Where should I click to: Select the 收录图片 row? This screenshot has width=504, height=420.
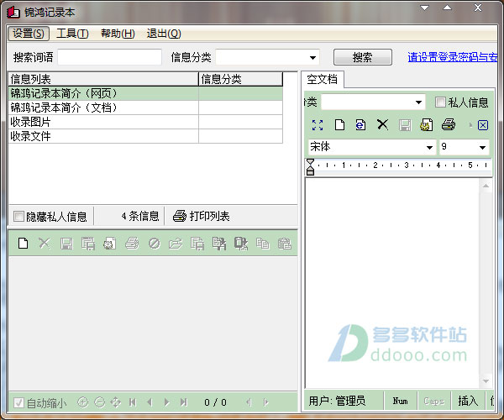(x=145, y=122)
